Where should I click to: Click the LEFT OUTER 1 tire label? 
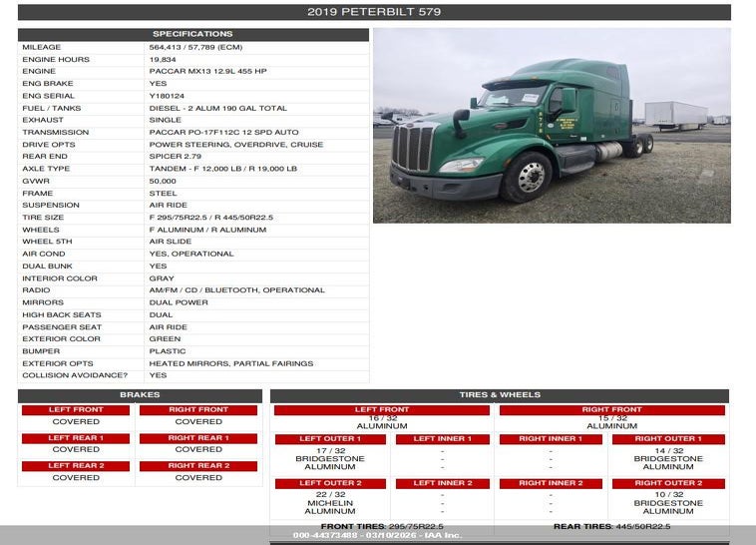click(x=330, y=439)
